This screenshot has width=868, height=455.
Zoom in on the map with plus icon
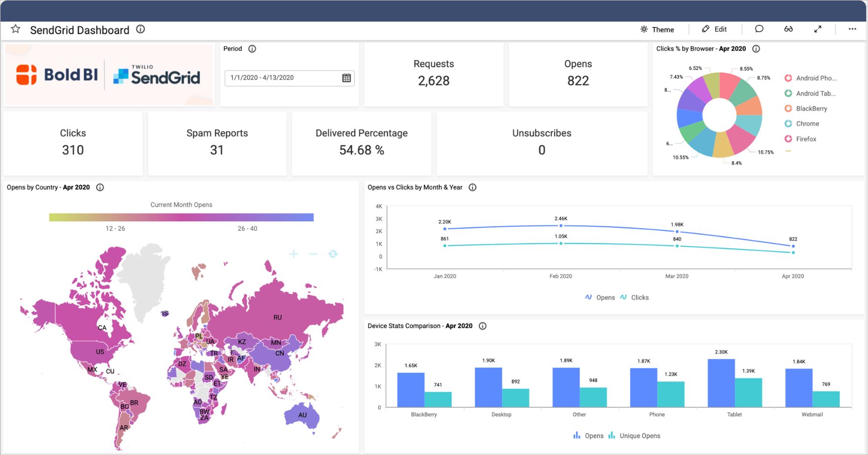293,254
